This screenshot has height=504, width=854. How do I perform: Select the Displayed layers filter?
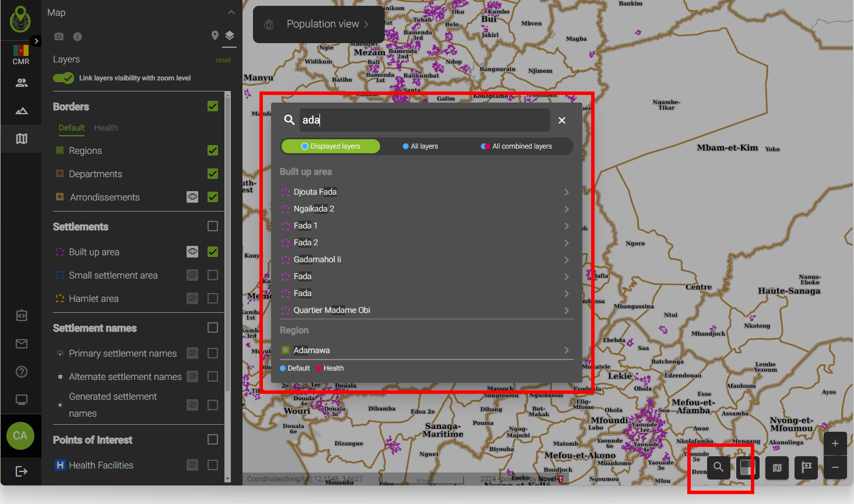[331, 146]
